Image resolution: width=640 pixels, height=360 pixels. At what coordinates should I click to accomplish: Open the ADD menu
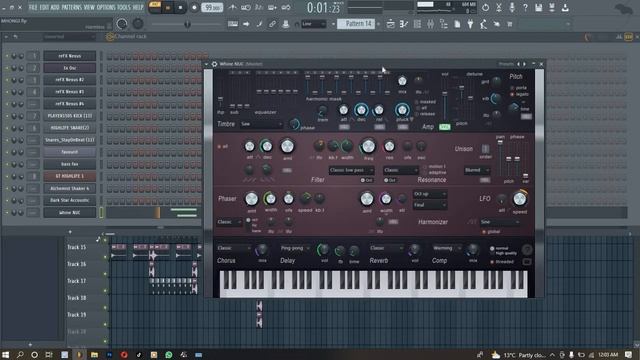tap(55, 7)
